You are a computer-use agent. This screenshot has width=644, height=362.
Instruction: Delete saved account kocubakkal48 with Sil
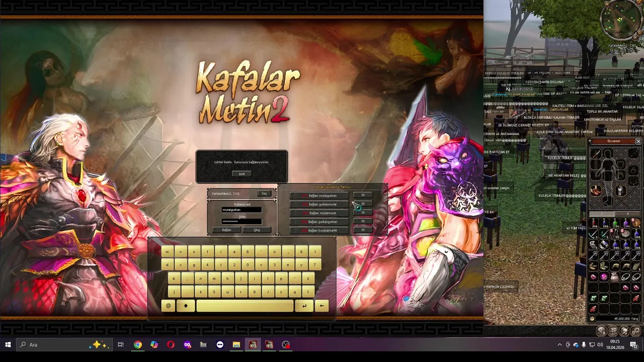coord(363,230)
